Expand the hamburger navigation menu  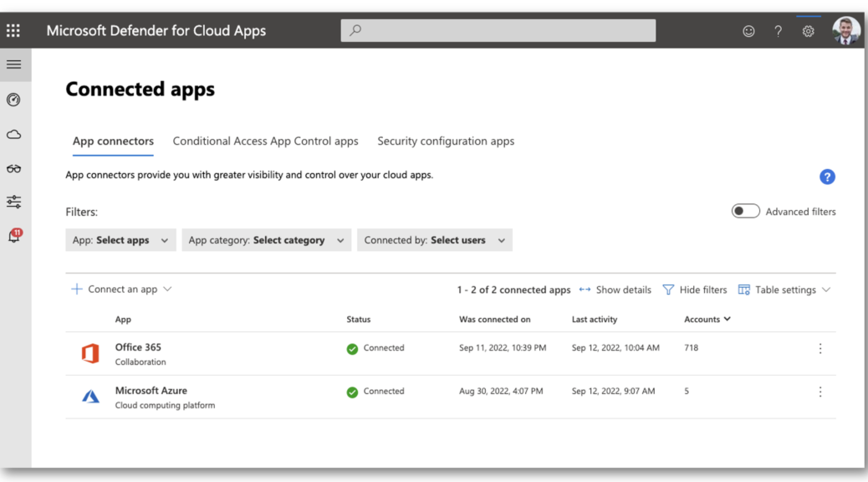tap(14, 64)
